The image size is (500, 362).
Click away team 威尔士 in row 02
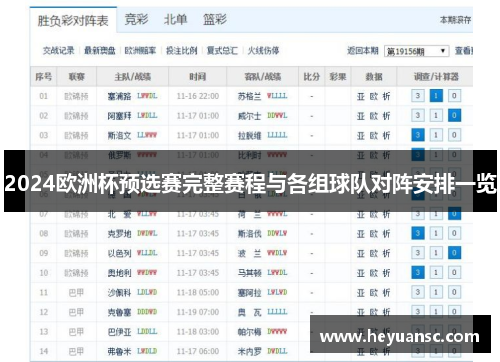[x=249, y=116]
